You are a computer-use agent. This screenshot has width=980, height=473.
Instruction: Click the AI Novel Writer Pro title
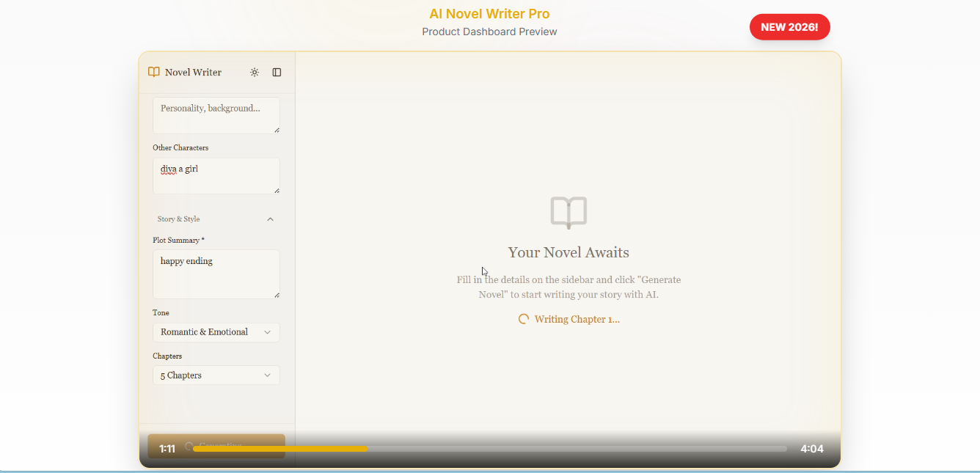point(489,14)
